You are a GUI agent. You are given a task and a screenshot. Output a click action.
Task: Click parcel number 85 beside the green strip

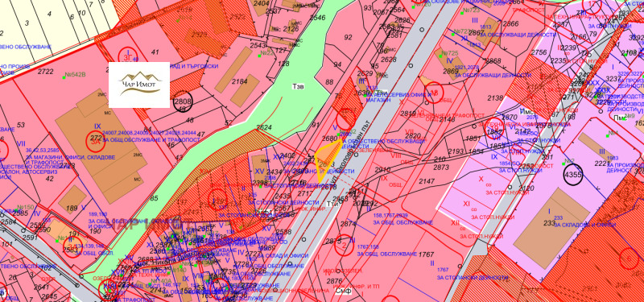tap(155, 198)
